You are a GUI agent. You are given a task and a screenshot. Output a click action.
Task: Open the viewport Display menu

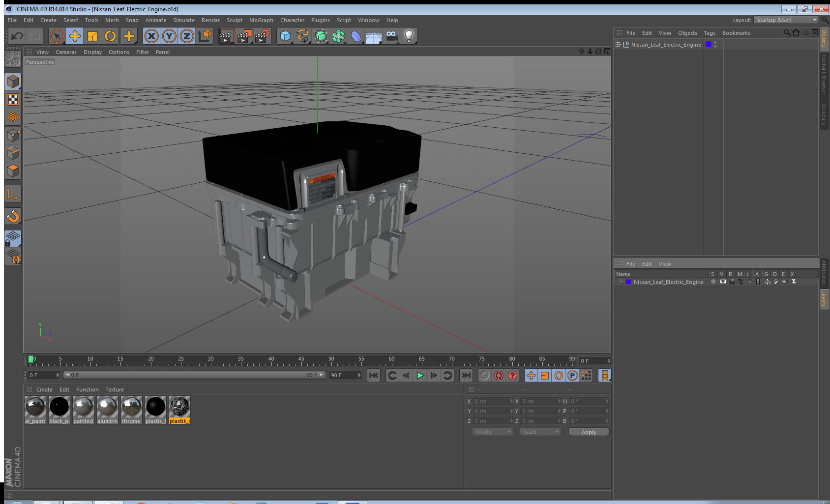coord(92,52)
